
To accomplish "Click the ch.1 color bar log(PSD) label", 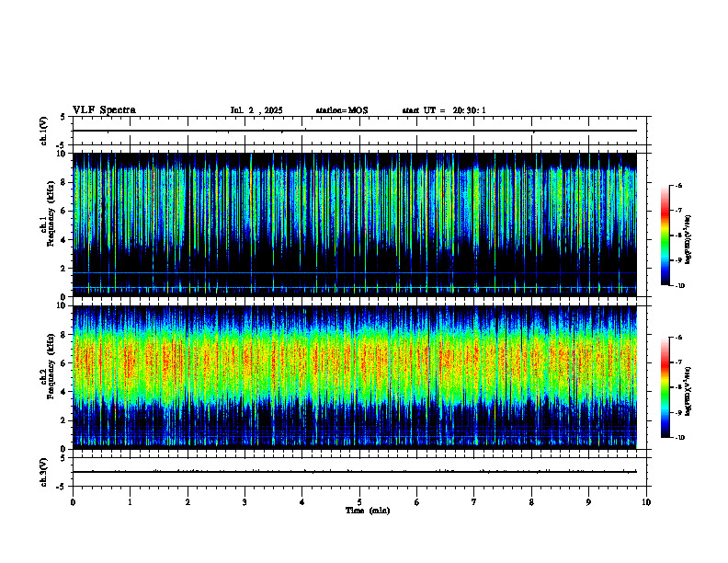I will [x=688, y=239].
